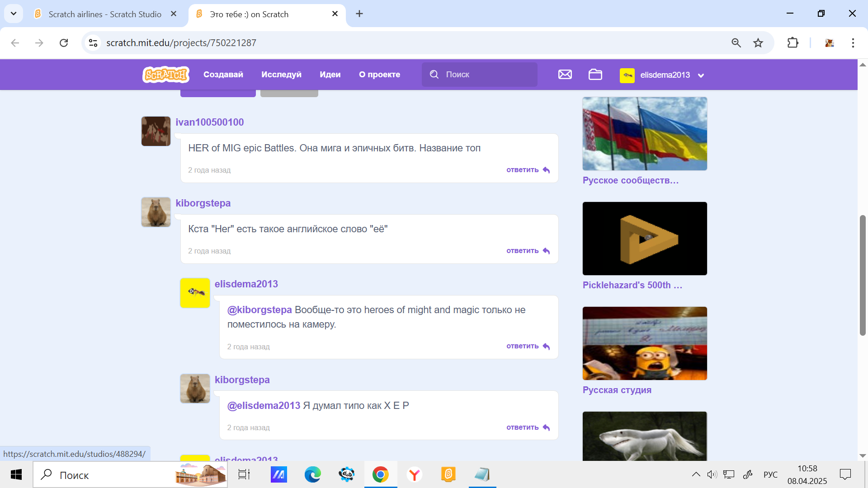Viewport: 868px width, 488px height.
Task: Open Chrome's zoom magnifier icon in address bar
Action: [x=736, y=43]
